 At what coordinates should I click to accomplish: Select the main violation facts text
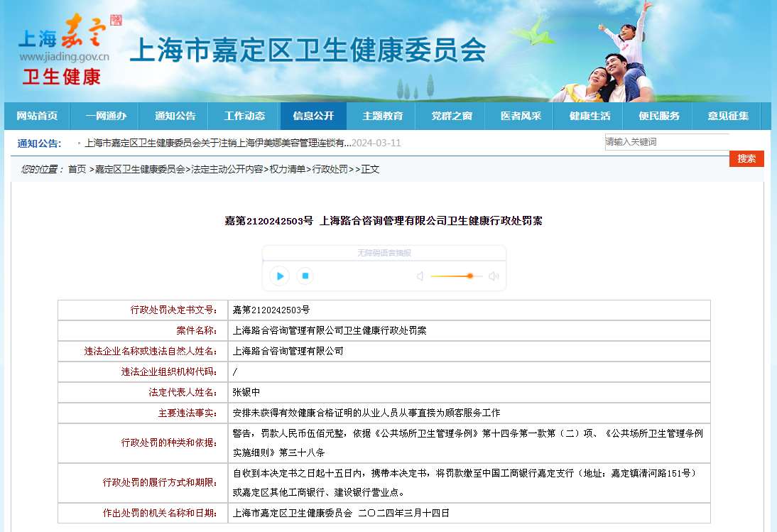366,413
